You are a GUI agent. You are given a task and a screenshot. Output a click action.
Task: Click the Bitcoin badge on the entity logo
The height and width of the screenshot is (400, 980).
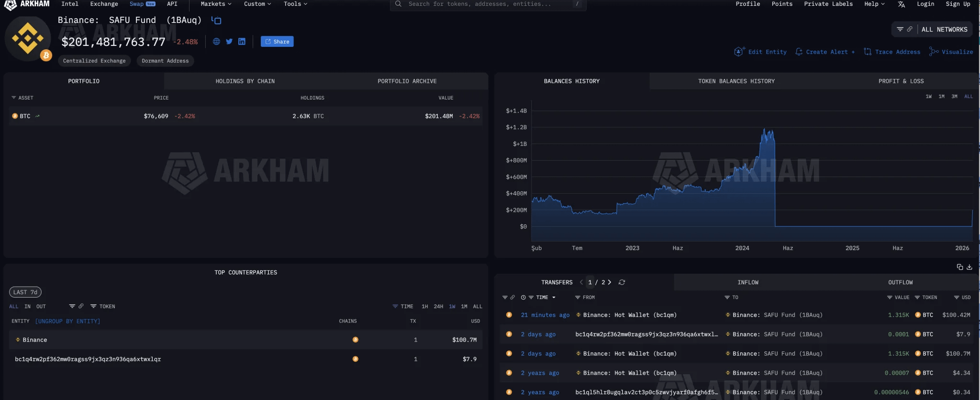(46, 56)
